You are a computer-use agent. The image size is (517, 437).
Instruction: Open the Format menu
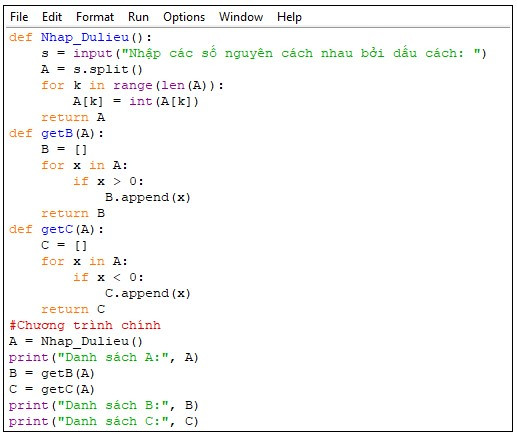95,17
